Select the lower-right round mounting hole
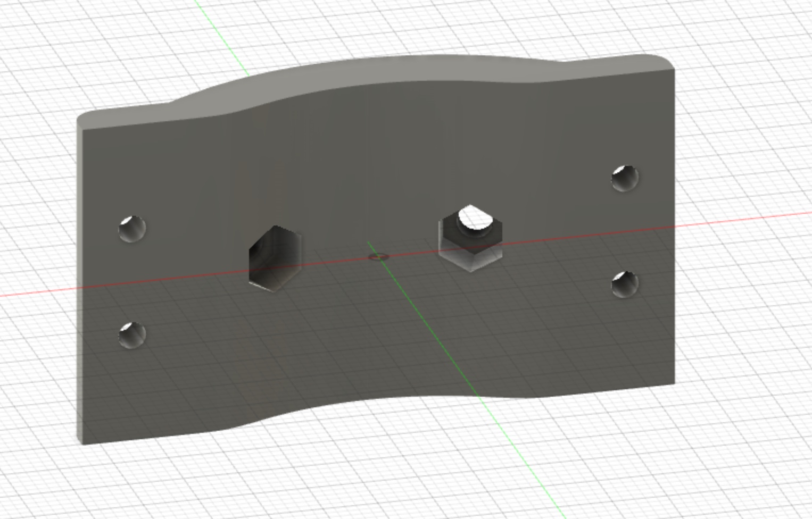 click(x=625, y=284)
